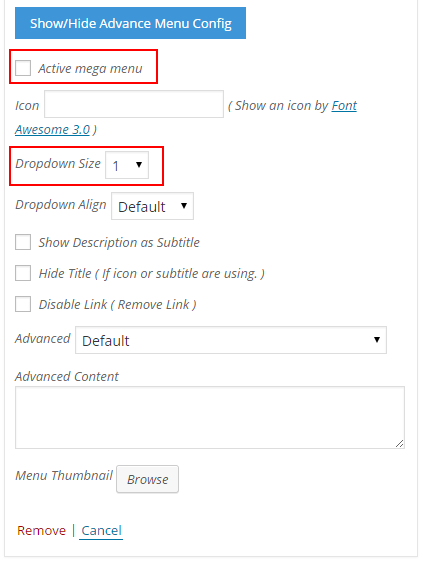
Task: Click the "Disable Link ( Remove Link )" label
Action: pyautogui.click(x=117, y=304)
